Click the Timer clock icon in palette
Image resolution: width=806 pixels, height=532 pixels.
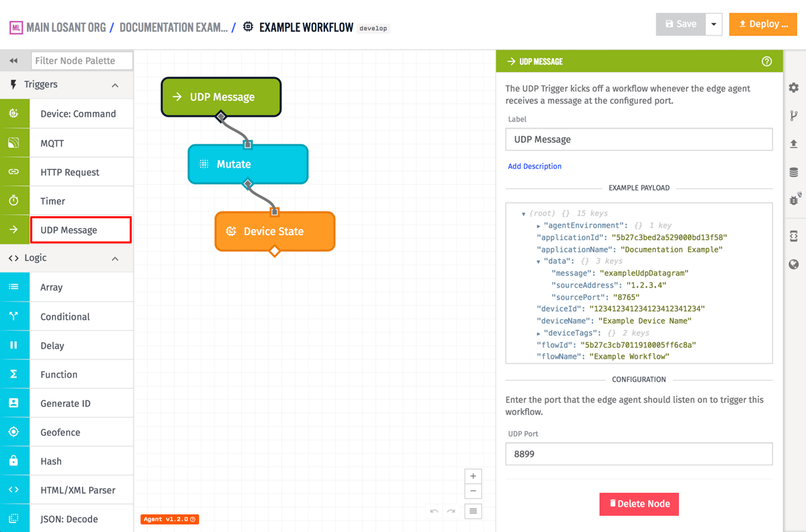[13, 201]
